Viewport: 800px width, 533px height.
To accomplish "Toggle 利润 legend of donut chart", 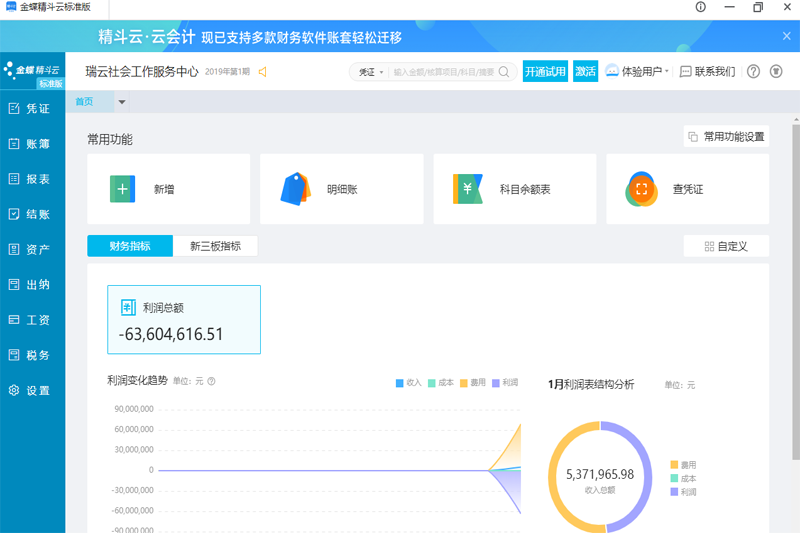I will [x=683, y=492].
